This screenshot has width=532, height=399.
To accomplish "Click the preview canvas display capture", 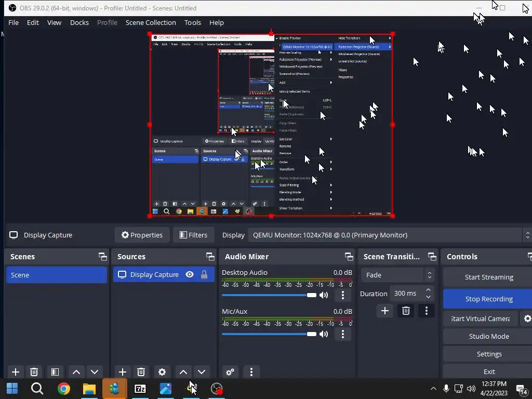I will pos(271,125).
